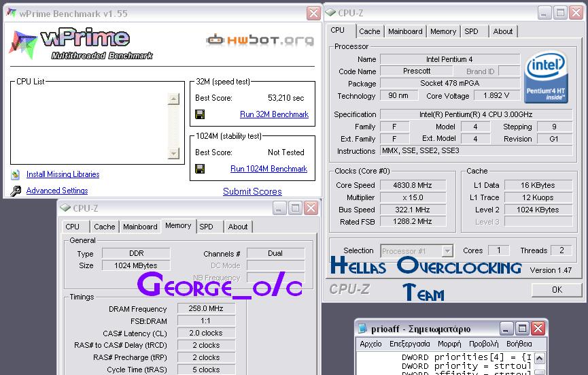Click the Instructions field MMX, SSE, SSE2, SSE3
Image resolution: width=588 pixels, height=375 pixels.
tap(477, 150)
